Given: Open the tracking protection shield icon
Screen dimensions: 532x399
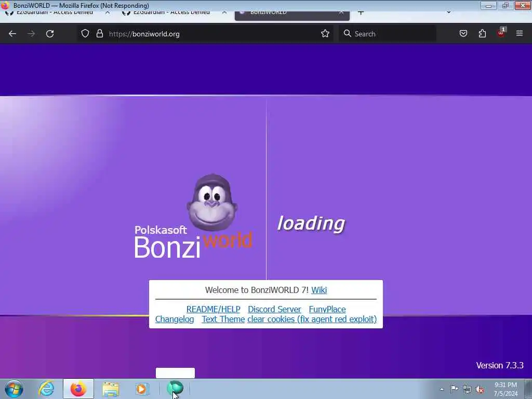Looking at the screenshot, I should pyautogui.click(x=85, y=33).
